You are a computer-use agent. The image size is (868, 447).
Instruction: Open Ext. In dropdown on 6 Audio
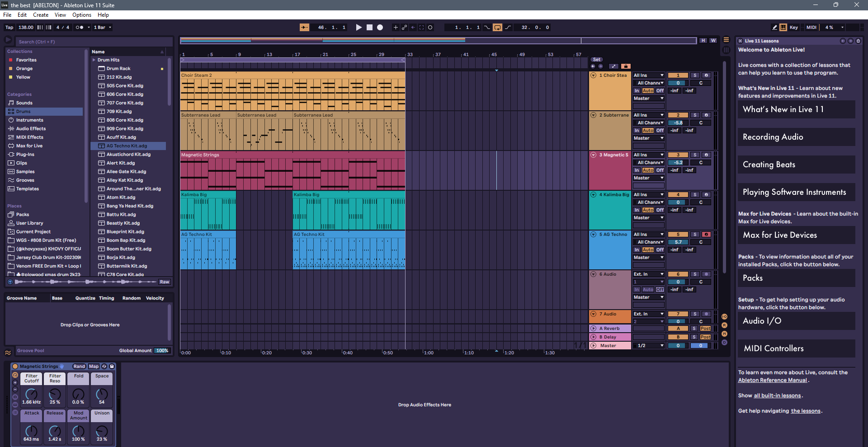(x=649, y=274)
